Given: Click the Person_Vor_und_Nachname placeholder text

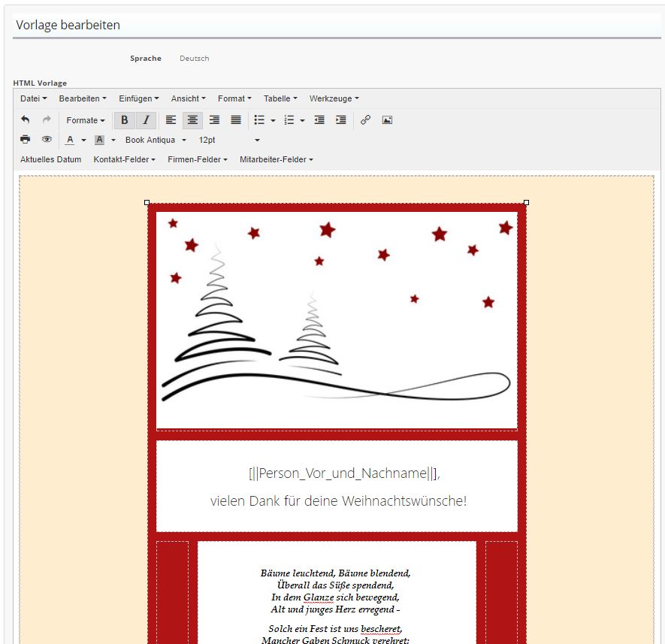Looking at the screenshot, I should pyautogui.click(x=344, y=473).
